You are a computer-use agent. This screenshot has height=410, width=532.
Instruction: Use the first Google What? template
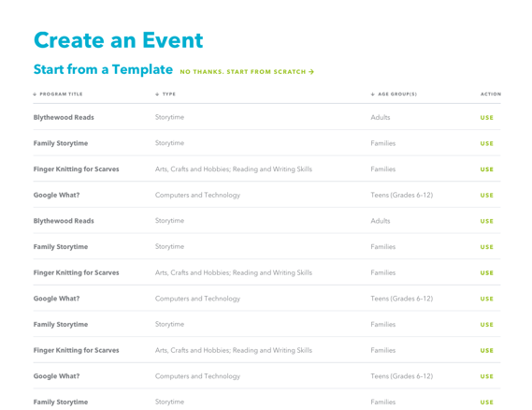(x=486, y=196)
